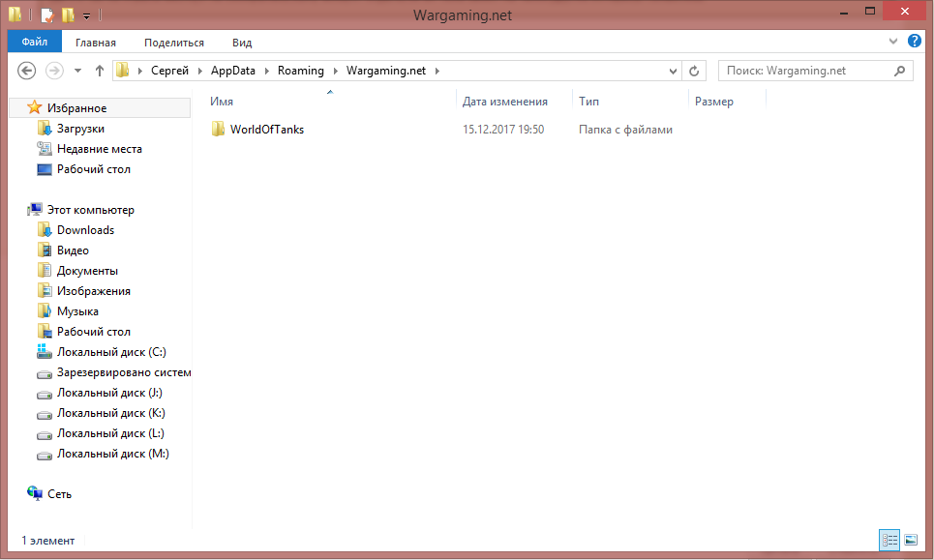The width and height of the screenshot is (934, 560).
Task: Open recent locations dropdown arrow
Action: [77, 71]
